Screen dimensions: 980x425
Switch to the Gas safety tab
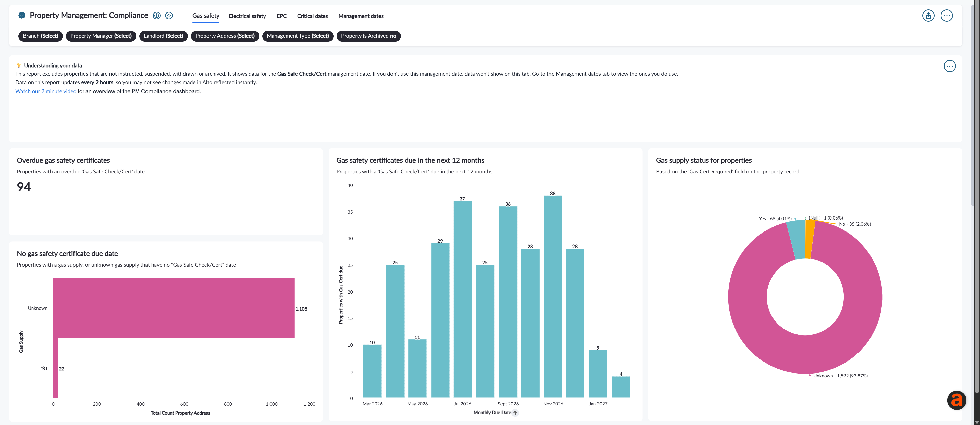point(206,16)
